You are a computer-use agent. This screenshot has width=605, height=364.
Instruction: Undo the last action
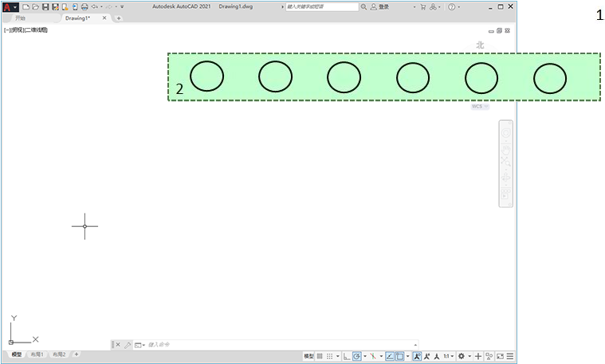[x=95, y=7]
